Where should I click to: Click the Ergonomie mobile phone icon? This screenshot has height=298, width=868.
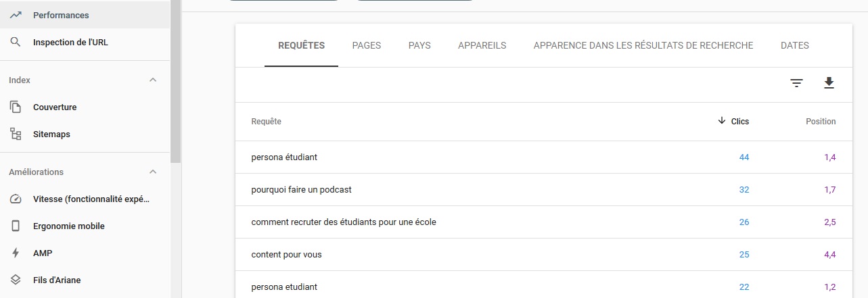coord(16,226)
